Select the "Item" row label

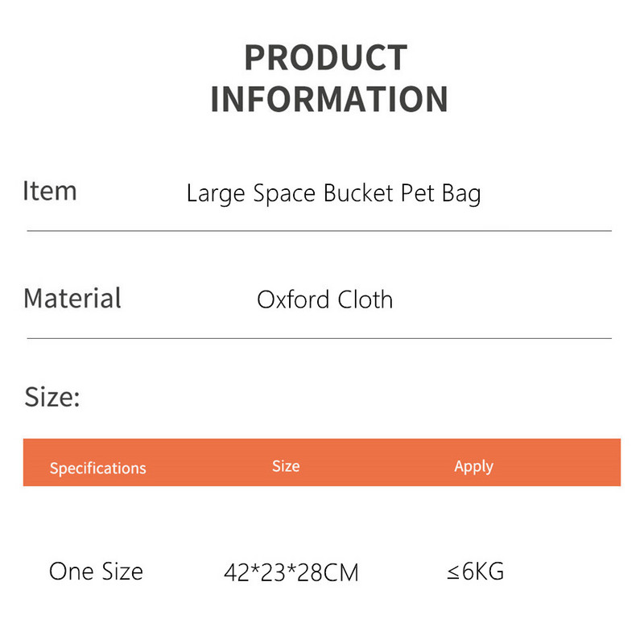(x=50, y=192)
